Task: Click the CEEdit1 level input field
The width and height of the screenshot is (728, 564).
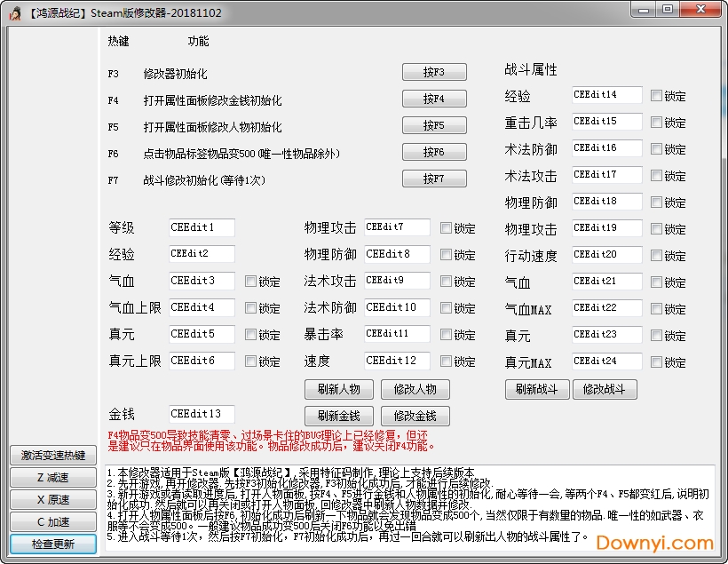Action: click(x=201, y=227)
